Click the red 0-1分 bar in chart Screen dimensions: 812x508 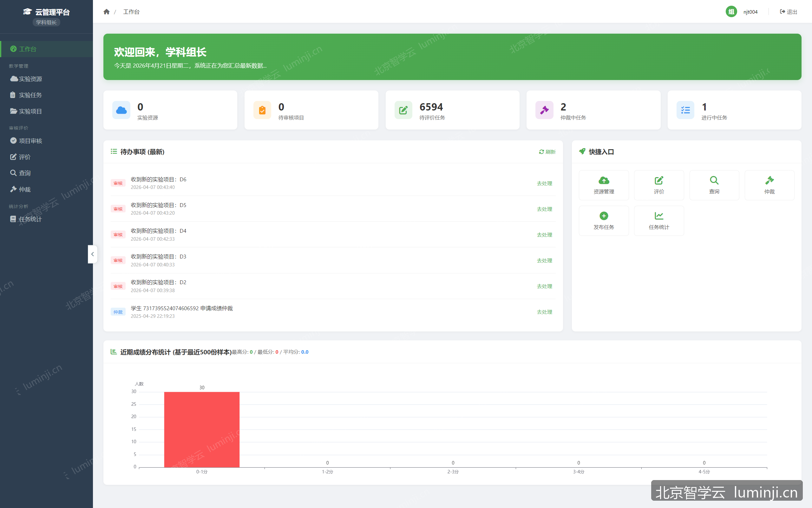point(202,429)
